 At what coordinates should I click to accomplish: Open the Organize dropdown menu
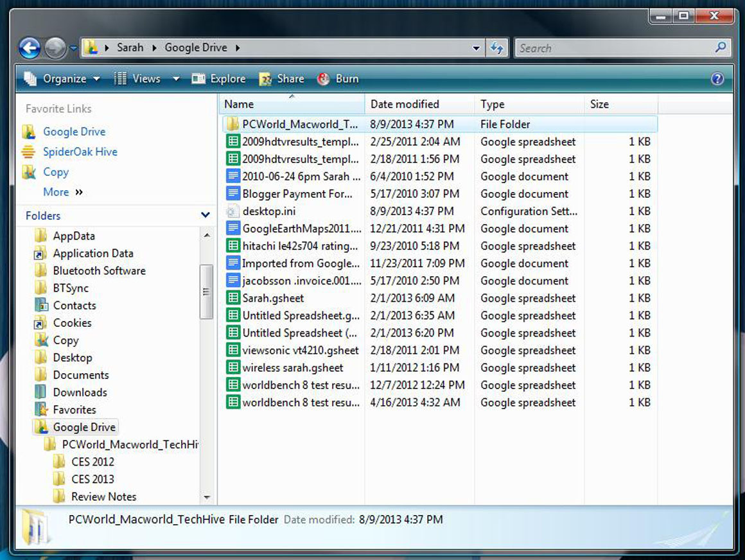coord(63,79)
